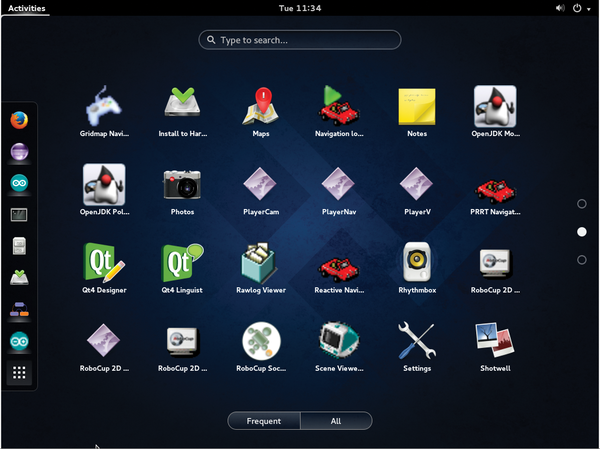Launch the PlayerV app

(417, 189)
